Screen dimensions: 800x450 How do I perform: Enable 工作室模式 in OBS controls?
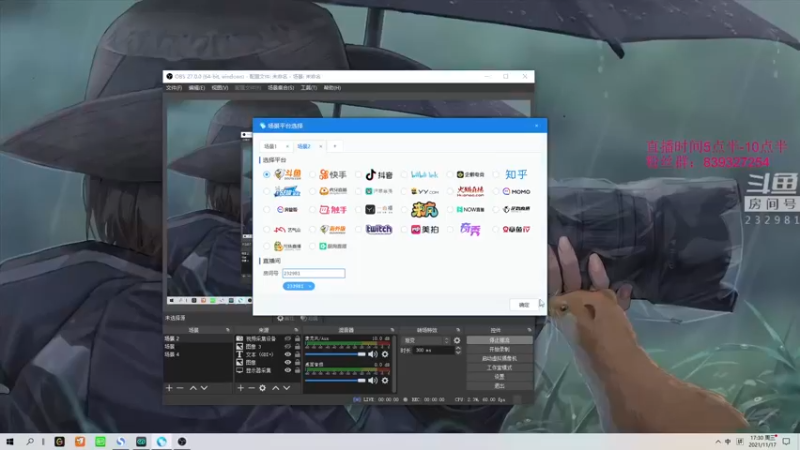(499, 368)
